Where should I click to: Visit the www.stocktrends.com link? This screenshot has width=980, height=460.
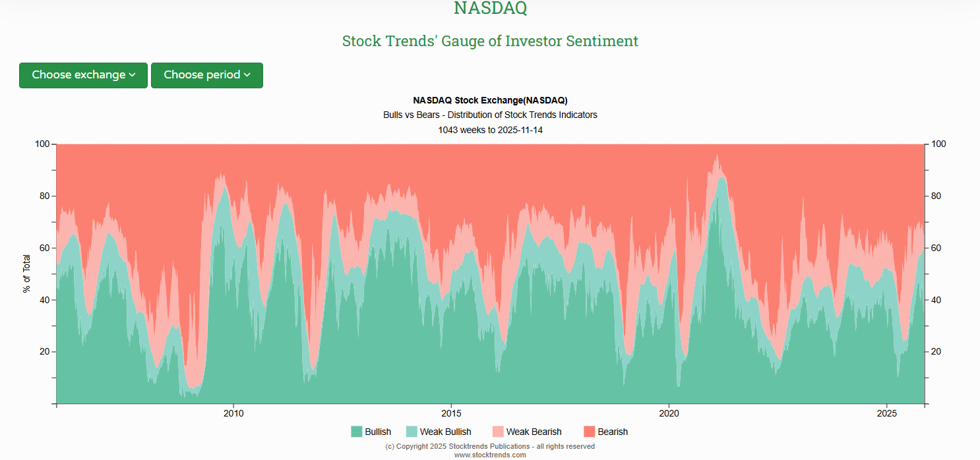490,455
